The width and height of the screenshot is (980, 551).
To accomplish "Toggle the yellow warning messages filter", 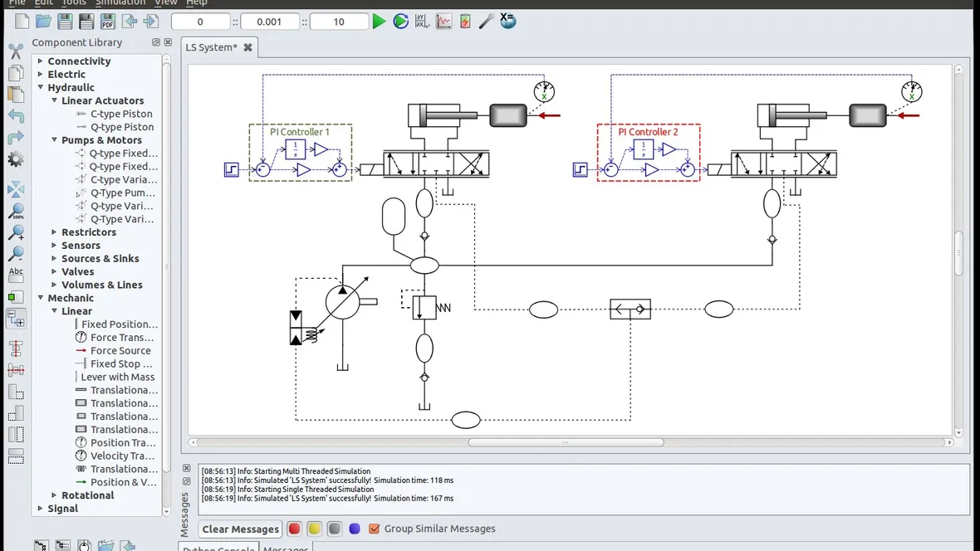I will click(314, 529).
